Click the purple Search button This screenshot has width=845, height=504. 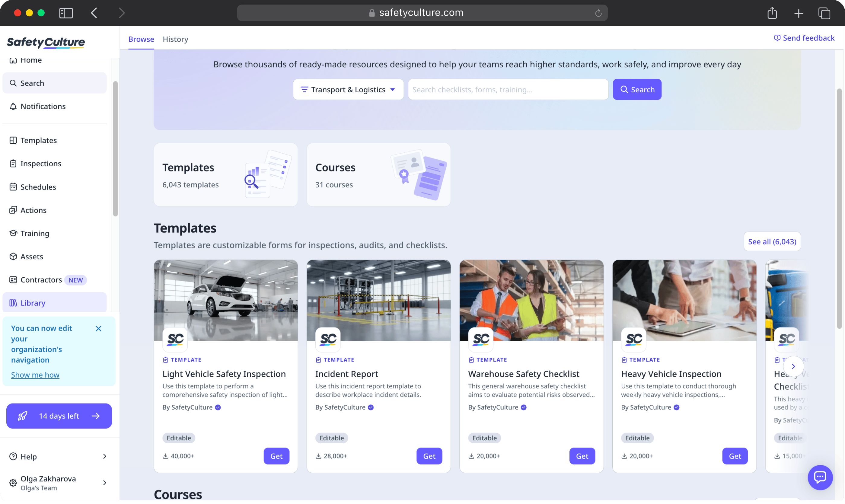[x=637, y=89]
